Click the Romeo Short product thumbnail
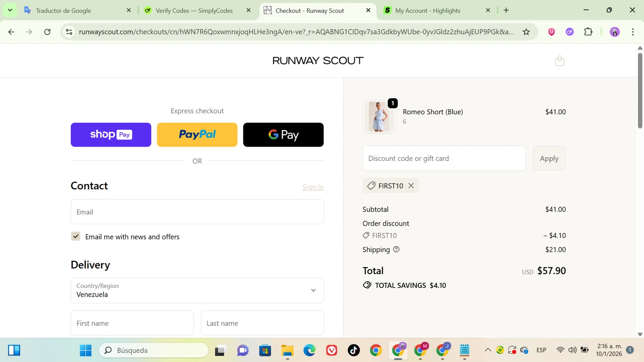This screenshot has width=644, height=362. (379, 117)
